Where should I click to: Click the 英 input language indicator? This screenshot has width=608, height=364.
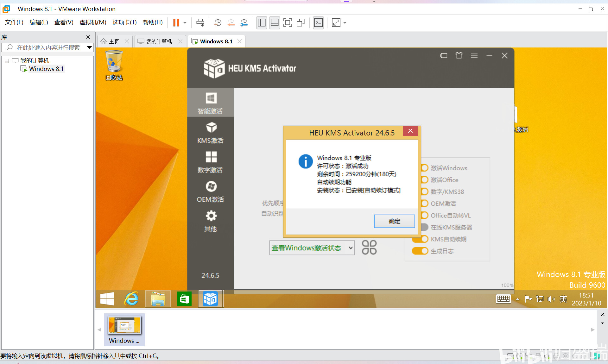(563, 299)
